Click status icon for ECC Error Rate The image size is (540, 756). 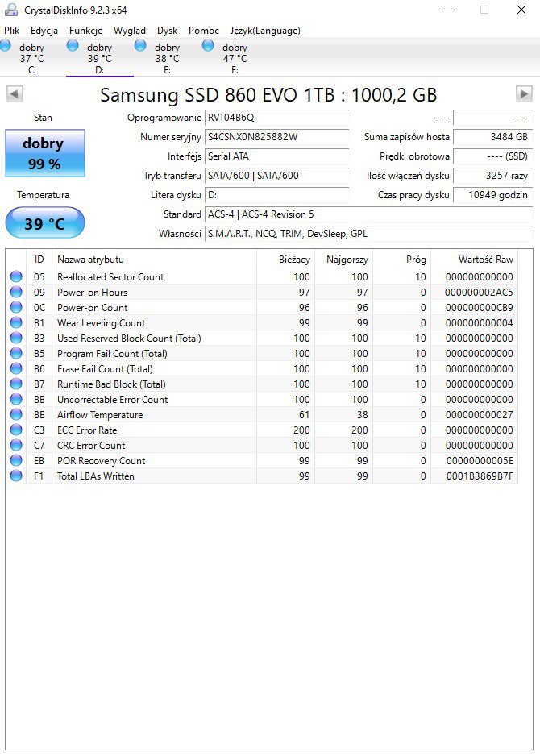[16, 430]
